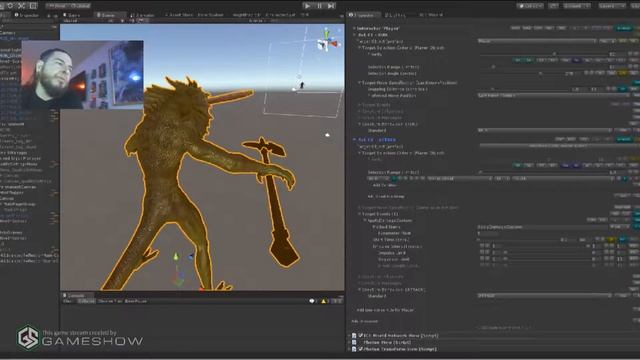Toggle the Pivot/Center handle position button
The height and width of the screenshot is (360, 640).
pos(57,6)
